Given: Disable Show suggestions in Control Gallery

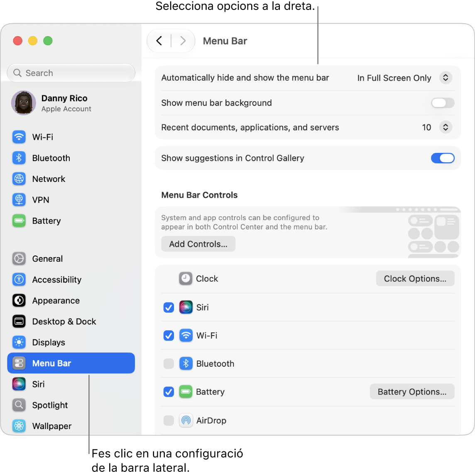Looking at the screenshot, I should click(x=443, y=158).
